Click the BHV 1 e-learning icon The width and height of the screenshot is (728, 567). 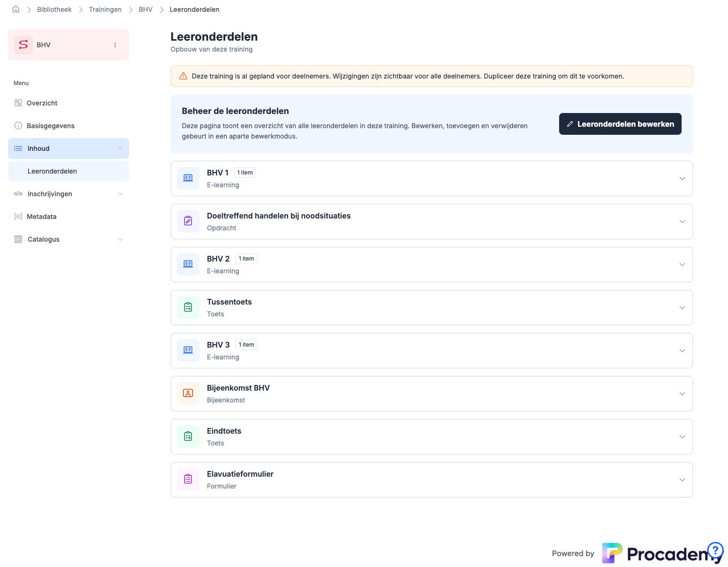tap(188, 178)
